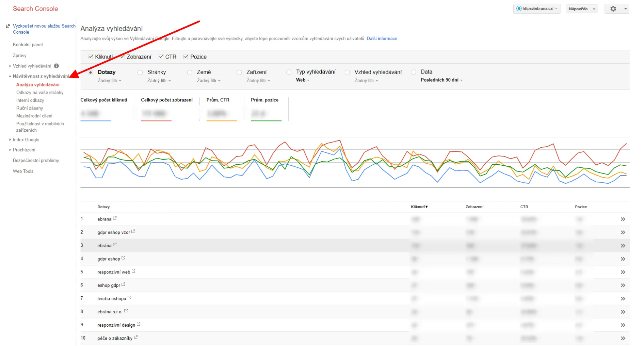Expand the Procházení section

pos(10,150)
